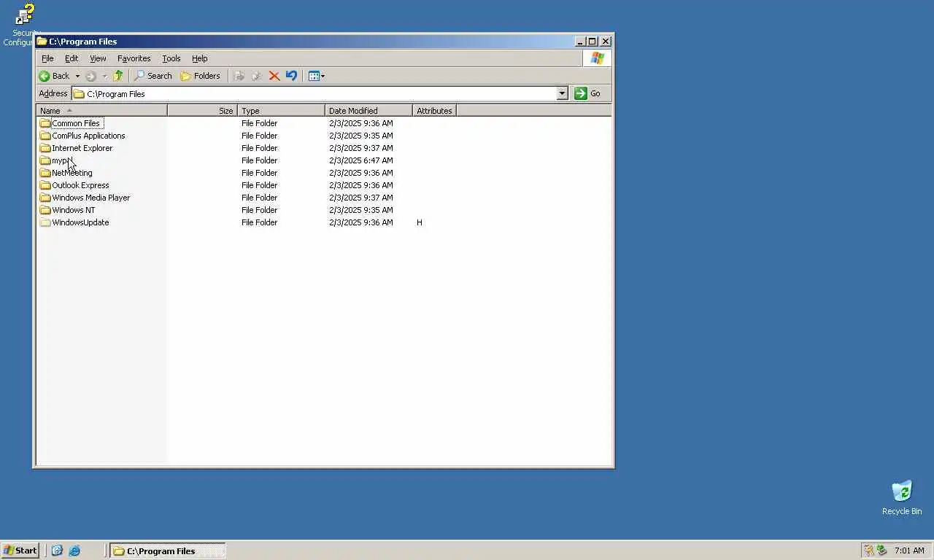The image size is (934, 560).
Task: Open the Help menu
Action: tap(200, 58)
